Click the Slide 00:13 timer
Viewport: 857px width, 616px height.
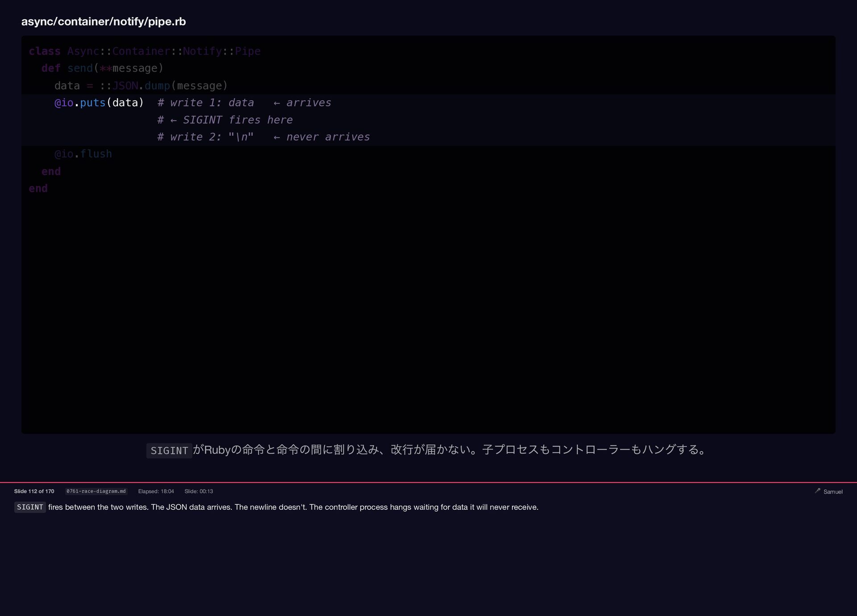coord(199,491)
